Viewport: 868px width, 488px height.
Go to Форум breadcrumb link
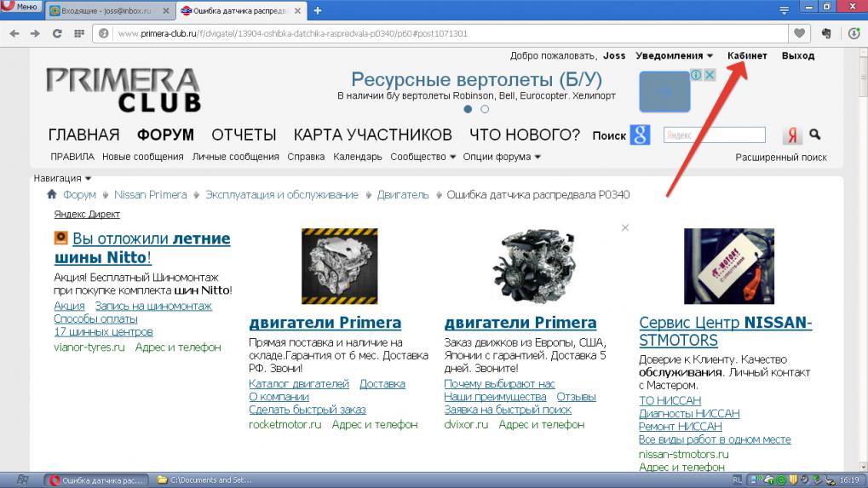tap(79, 195)
